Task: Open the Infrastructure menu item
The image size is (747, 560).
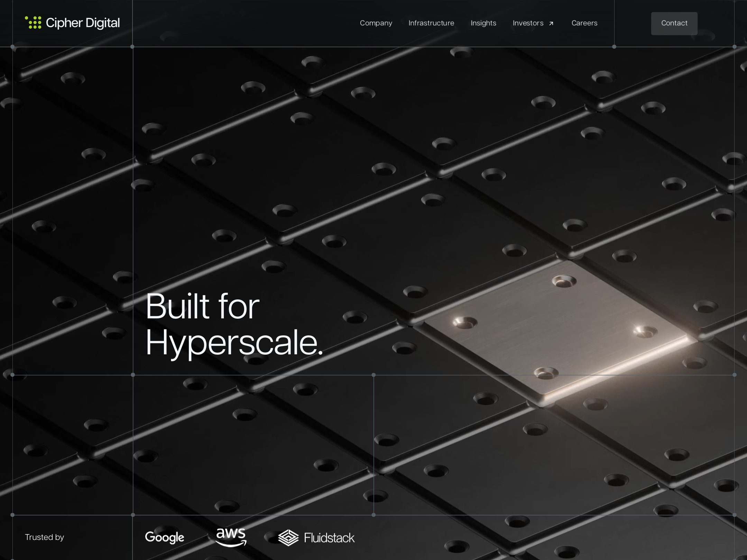Action: coord(431,23)
